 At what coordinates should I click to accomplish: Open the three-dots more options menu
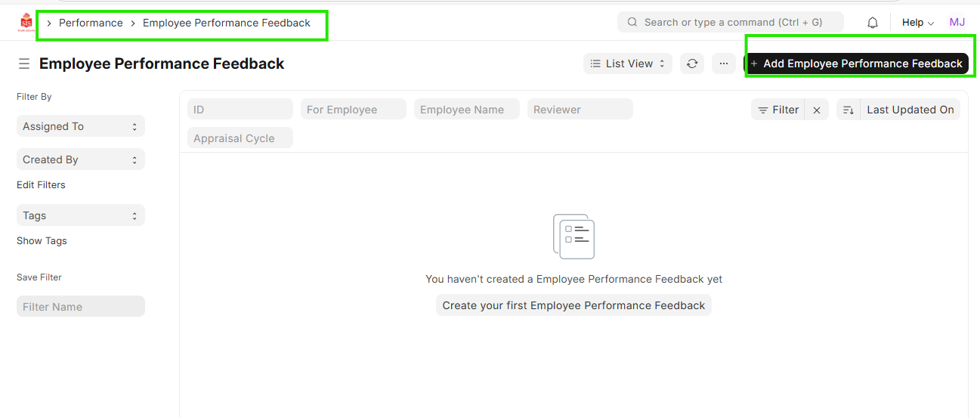pyautogui.click(x=723, y=64)
